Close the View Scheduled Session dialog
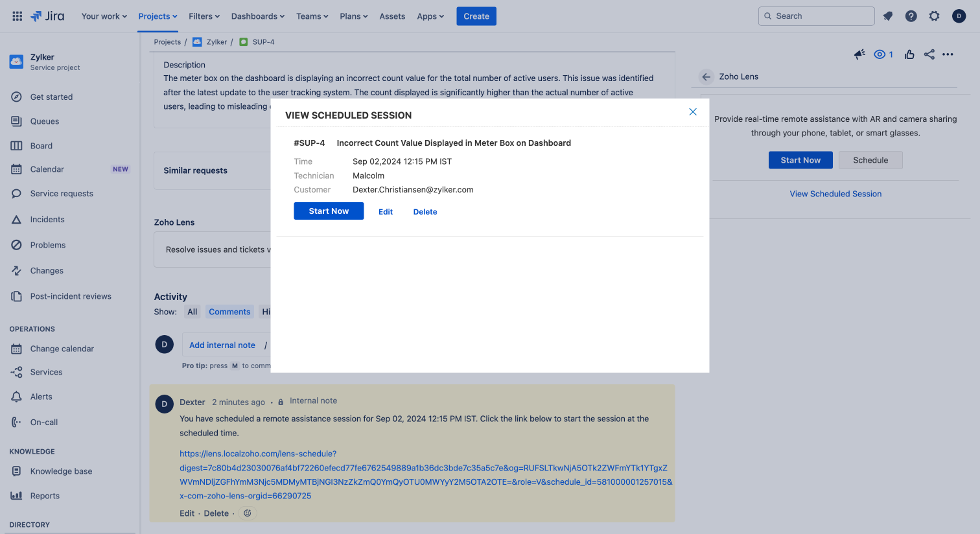This screenshot has width=980, height=534. click(693, 112)
